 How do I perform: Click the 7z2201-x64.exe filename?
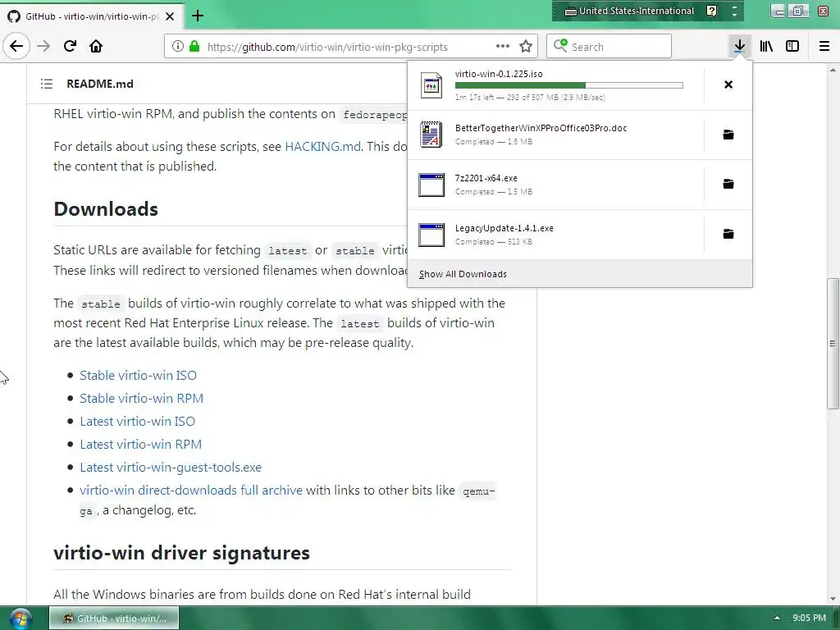point(486,178)
